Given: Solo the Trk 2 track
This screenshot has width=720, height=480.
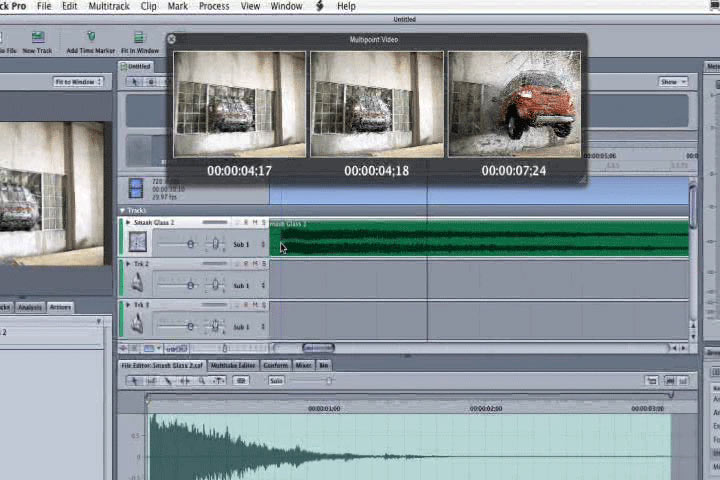Looking at the screenshot, I should tap(264, 264).
